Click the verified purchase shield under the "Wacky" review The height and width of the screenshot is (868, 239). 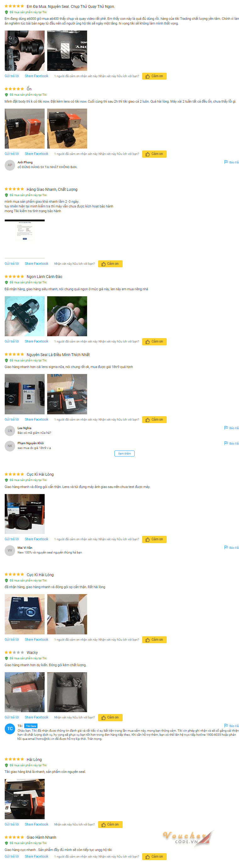click(6, 658)
